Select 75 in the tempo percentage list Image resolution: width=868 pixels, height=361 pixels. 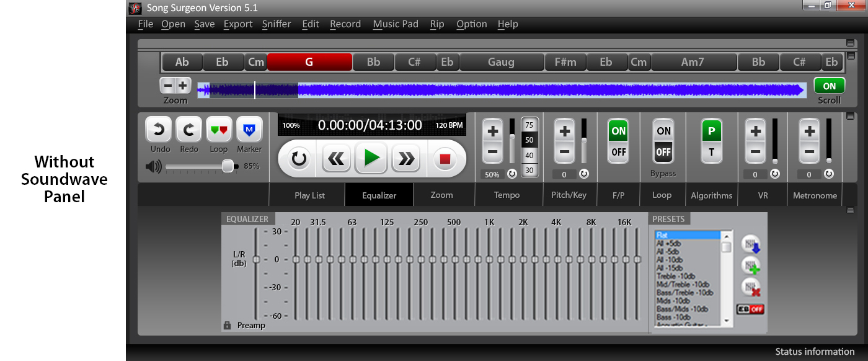529,125
